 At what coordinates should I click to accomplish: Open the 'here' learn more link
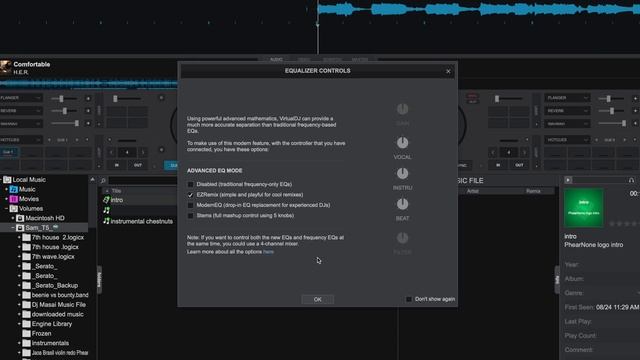click(269, 252)
